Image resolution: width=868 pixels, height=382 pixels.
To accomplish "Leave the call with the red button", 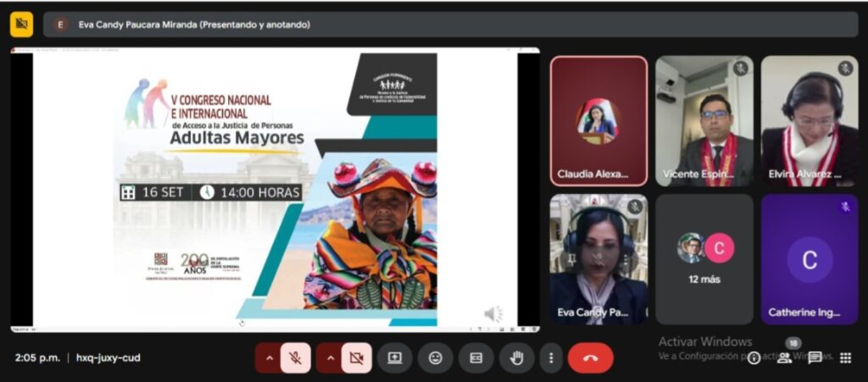I will [590, 358].
